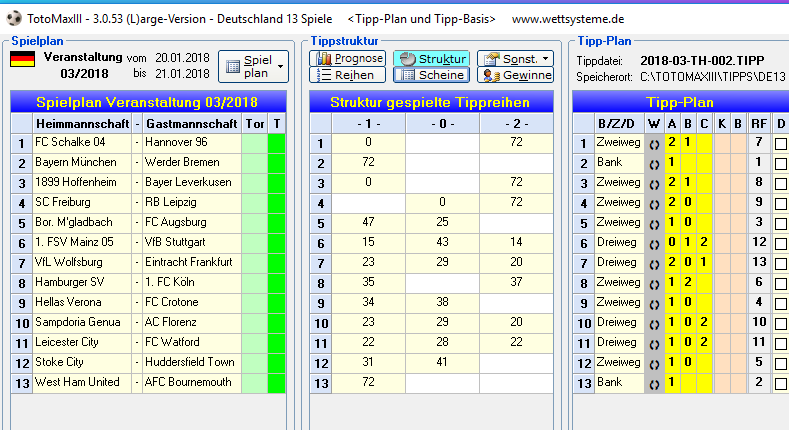Select the FC Schalke 04 home team cell

[x=82, y=143]
